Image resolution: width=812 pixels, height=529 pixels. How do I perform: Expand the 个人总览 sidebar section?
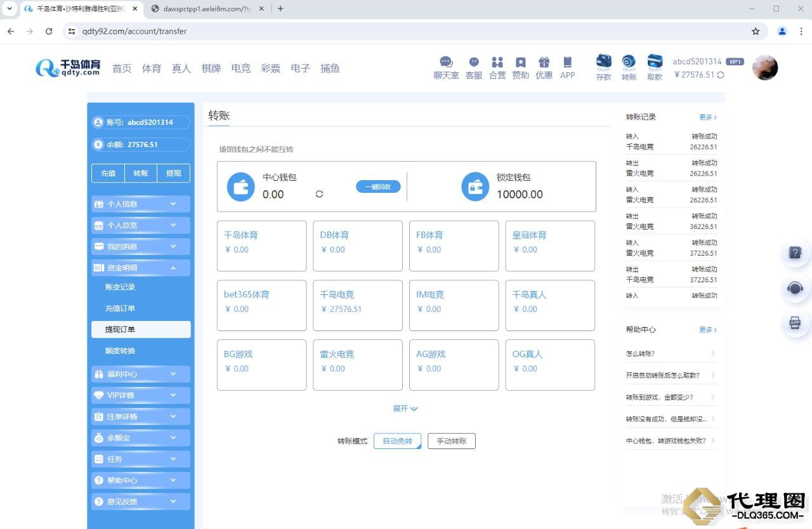pos(141,225)
